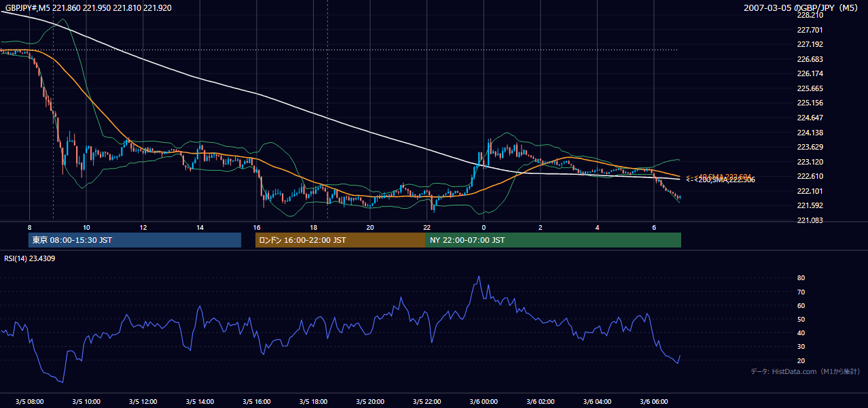
Task: Select the 東京 08:00-15:30 JST session bar
Action: coord(134,240)
